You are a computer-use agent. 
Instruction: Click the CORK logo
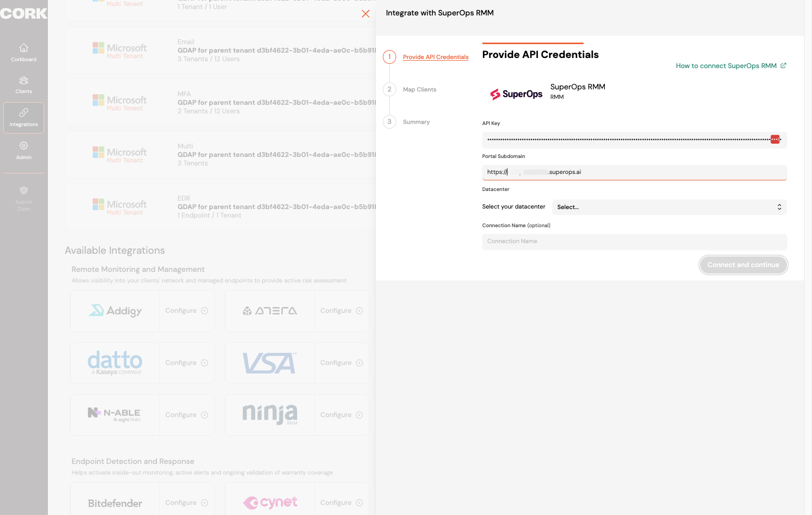click(x=23, y=13)
